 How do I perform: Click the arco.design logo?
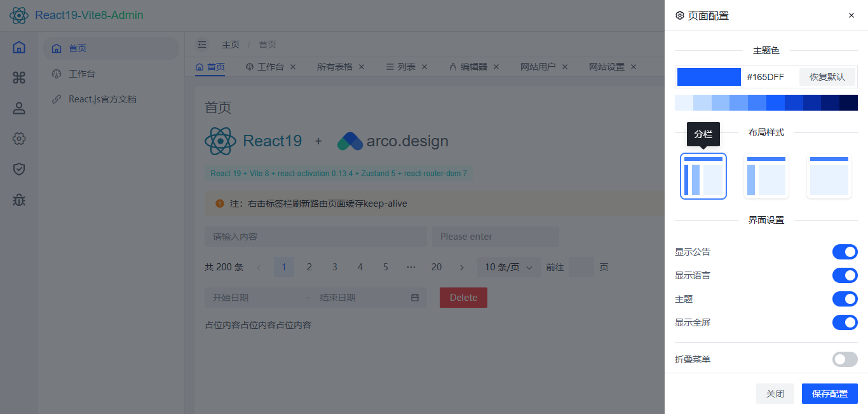tap(393, 141)
